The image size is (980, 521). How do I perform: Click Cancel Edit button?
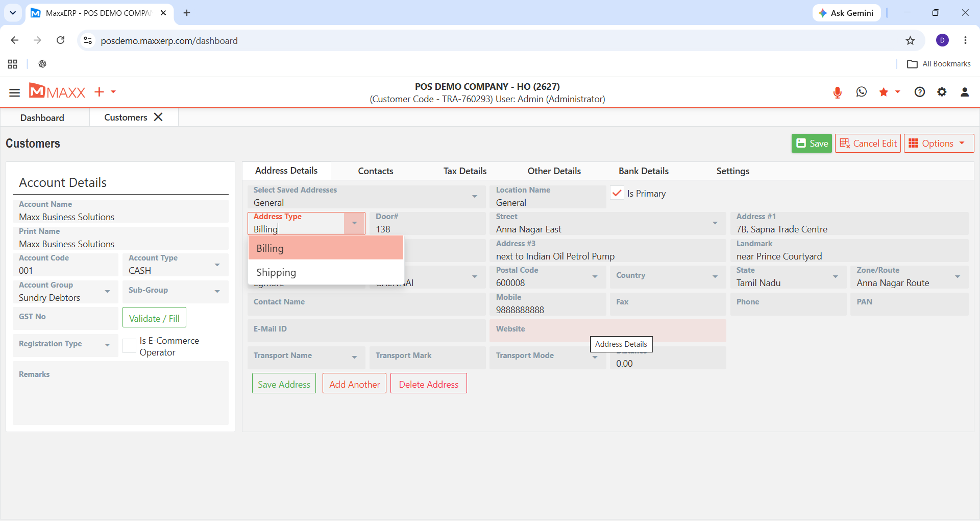(868, 144)
